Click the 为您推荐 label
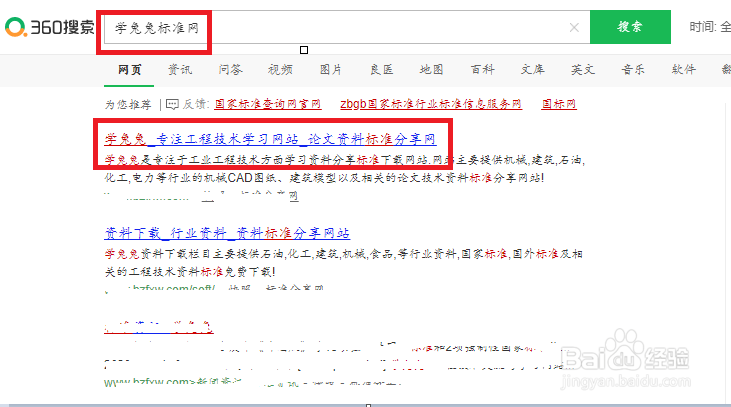This screenshot has height=407, width=731. pos(128,104)
